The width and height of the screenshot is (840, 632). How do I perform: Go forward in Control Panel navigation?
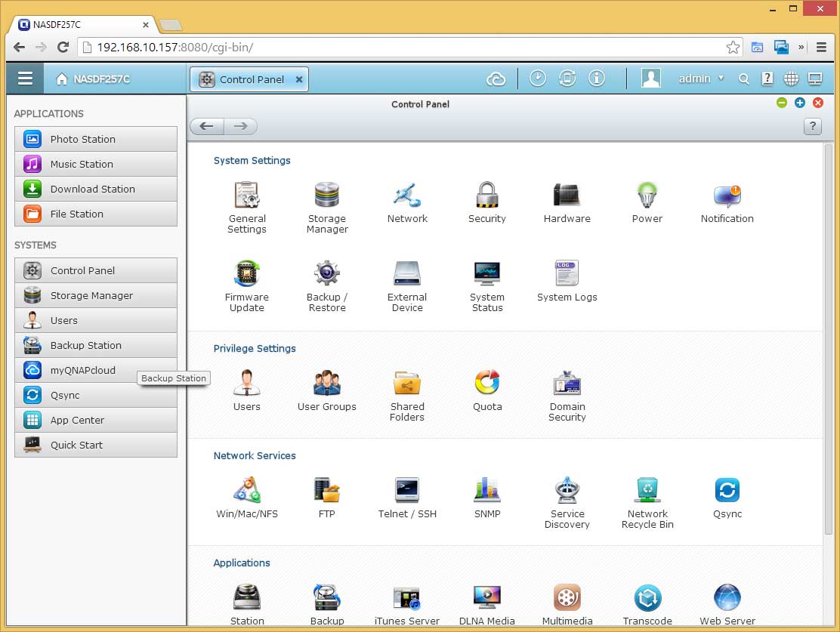240,126
